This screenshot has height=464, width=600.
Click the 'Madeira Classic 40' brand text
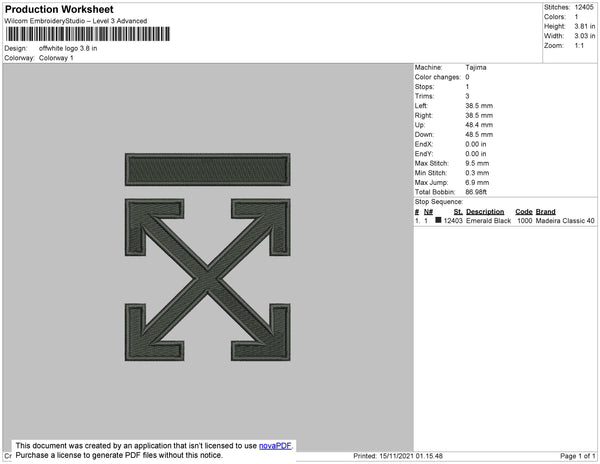point(565,221)
